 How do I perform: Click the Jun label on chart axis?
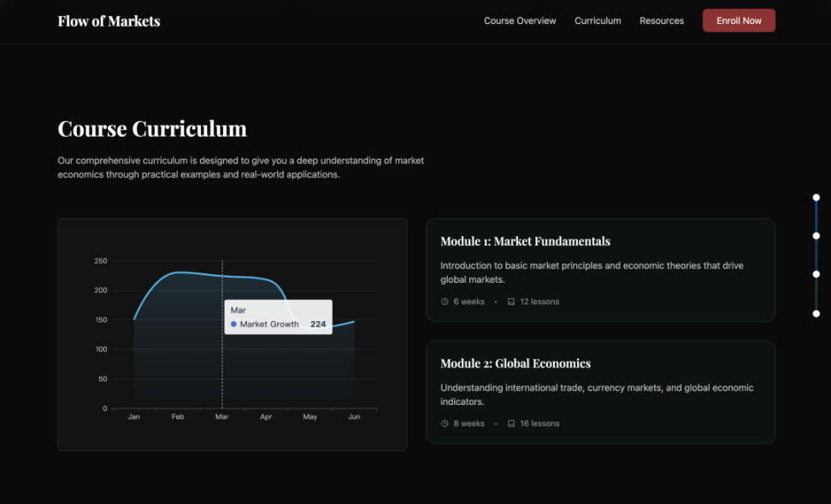point(354,417)
